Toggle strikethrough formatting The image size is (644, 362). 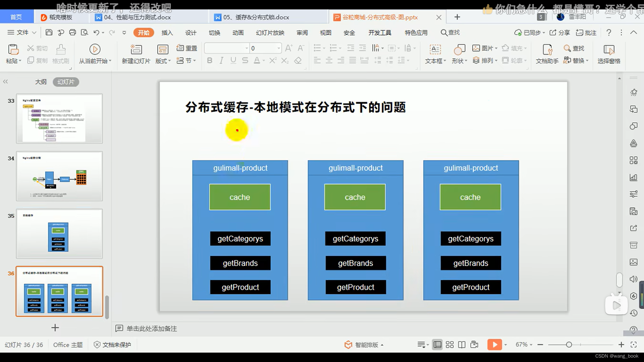click(x=245, y=60)
